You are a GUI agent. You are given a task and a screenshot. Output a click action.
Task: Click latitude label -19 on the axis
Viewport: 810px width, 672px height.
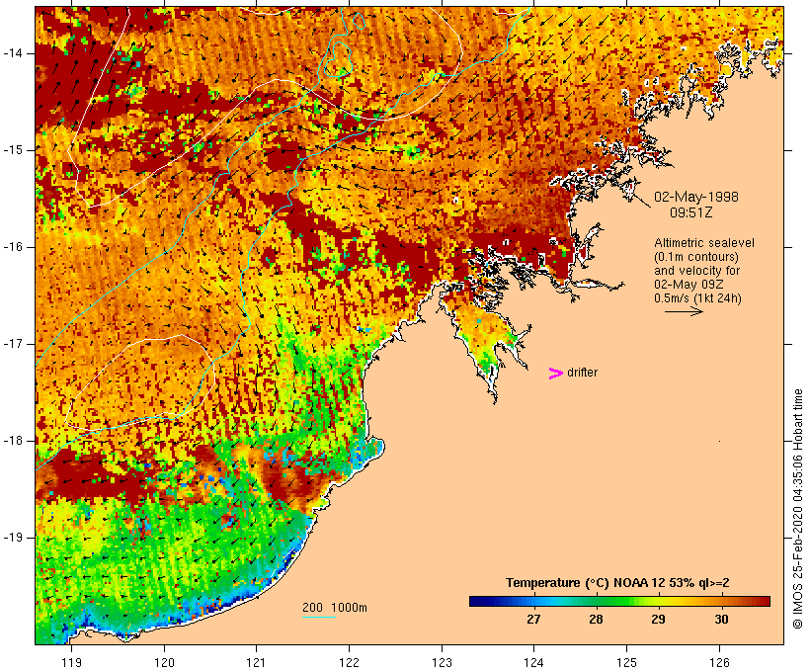click(x=13, y=538)
